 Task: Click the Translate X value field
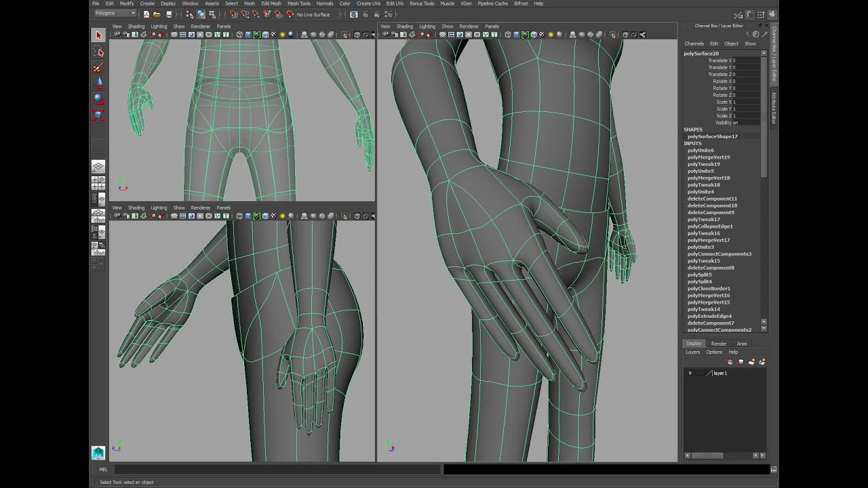(746, 60)
